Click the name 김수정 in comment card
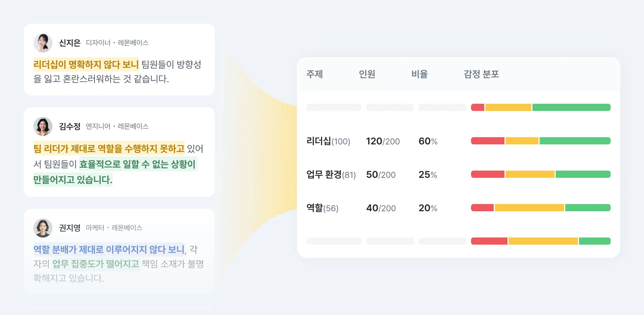The width and height of the screenshot is (644, 315). tap(70, 127)
